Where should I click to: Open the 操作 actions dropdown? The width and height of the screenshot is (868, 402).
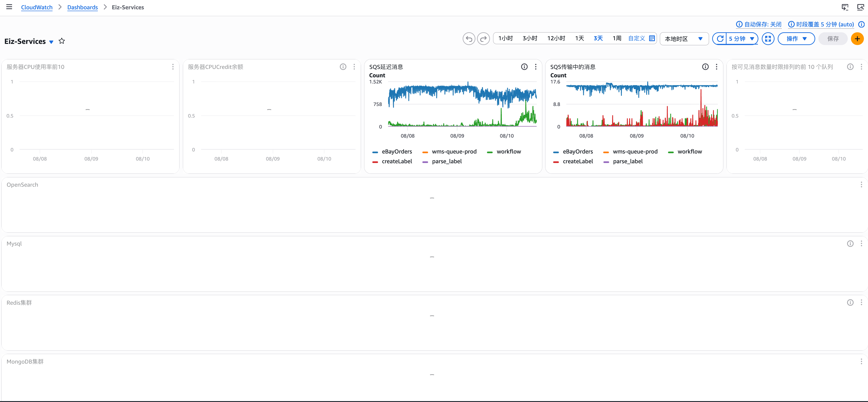pos(796,39)
